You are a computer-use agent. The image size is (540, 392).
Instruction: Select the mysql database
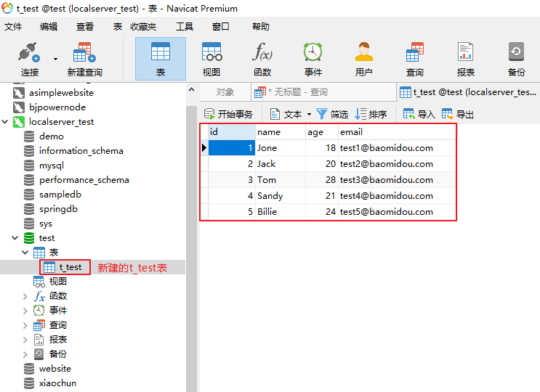pyautogui.click(x=52, y=166)
